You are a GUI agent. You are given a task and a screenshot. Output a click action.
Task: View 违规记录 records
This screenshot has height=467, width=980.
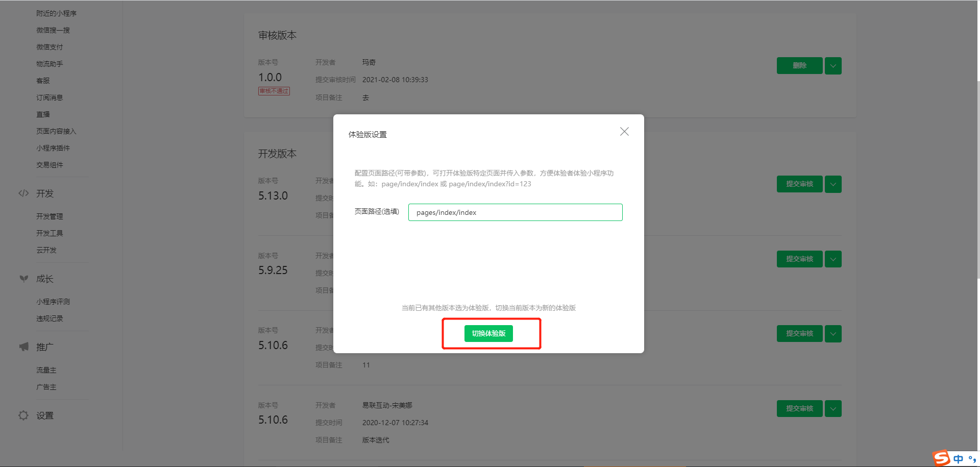pos(50,318)
